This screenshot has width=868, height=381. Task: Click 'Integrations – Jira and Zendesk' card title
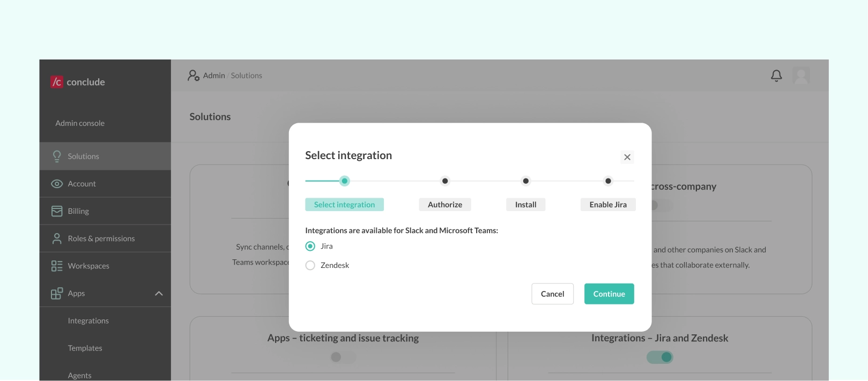(x=660, y=338)
